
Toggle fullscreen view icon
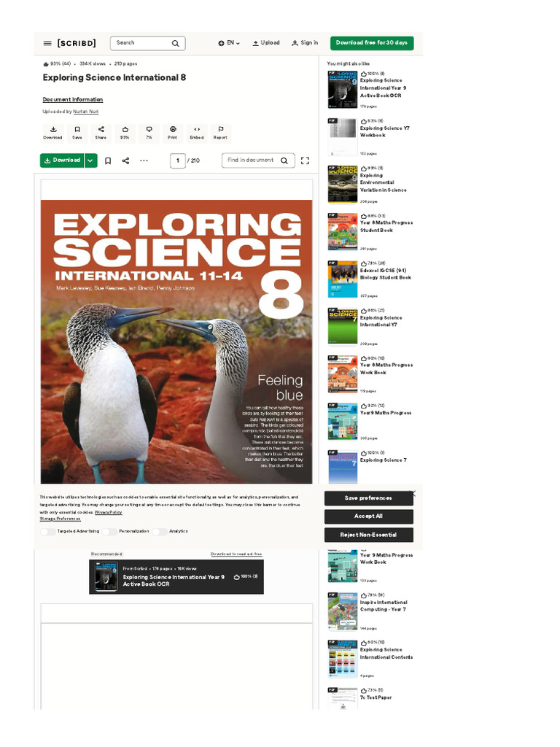[x=306, y=160]
